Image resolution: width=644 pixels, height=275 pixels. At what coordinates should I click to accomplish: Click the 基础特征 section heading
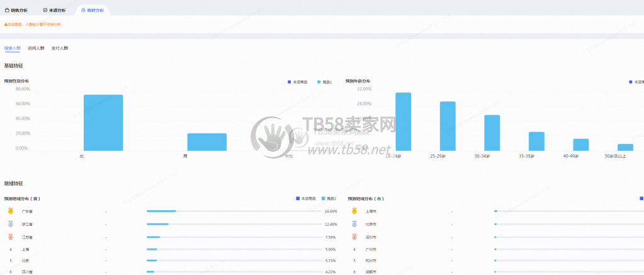click(13, 65)
